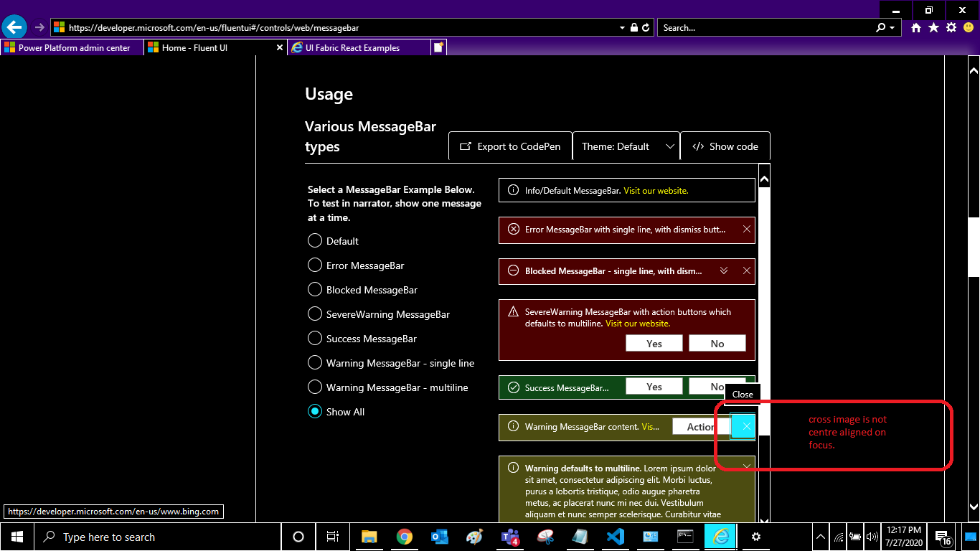The height and width of the screenshot is (551, 980).
Task: Click No in SevereWarning MessageBar
Action: coord(717,344)
